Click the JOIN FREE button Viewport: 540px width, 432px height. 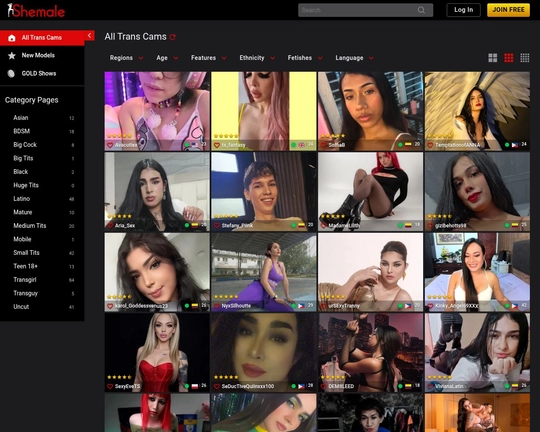pyautogui.click(x=508, y=10)
